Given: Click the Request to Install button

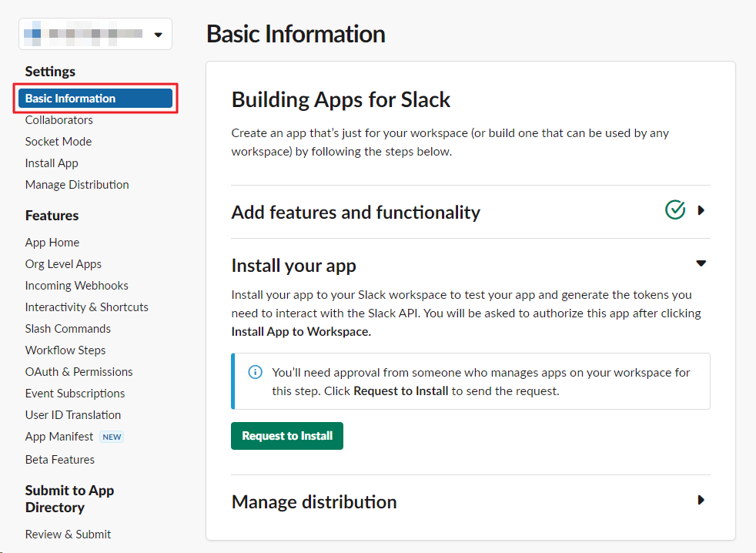Looking at the screenshot, I should coord(287,436).
